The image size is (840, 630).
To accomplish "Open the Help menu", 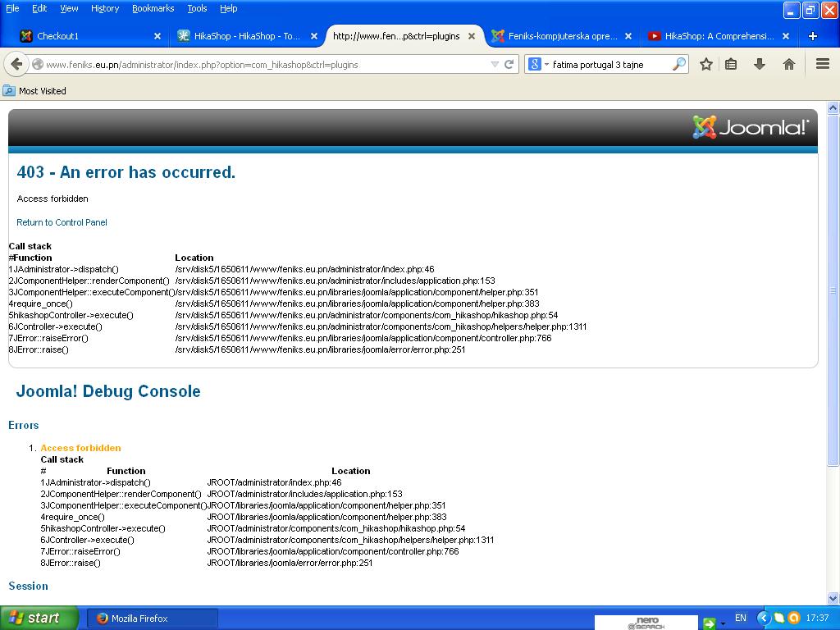I will tap(228, 8).
